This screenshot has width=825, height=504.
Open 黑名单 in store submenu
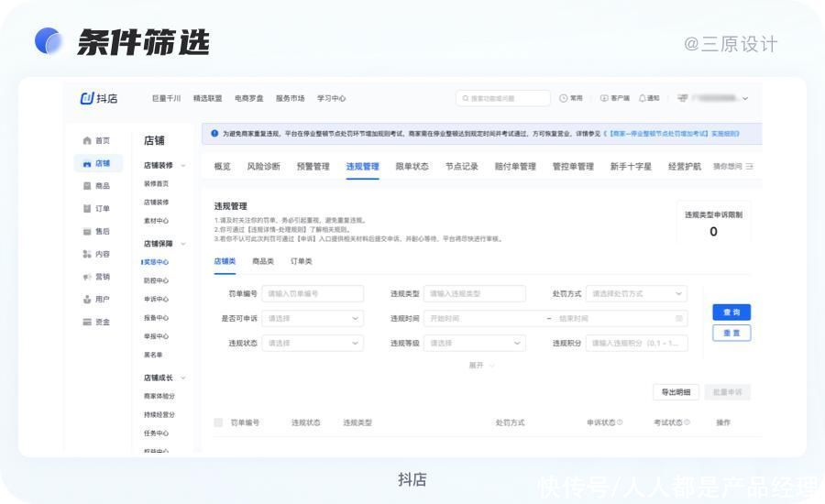[153, 355]
